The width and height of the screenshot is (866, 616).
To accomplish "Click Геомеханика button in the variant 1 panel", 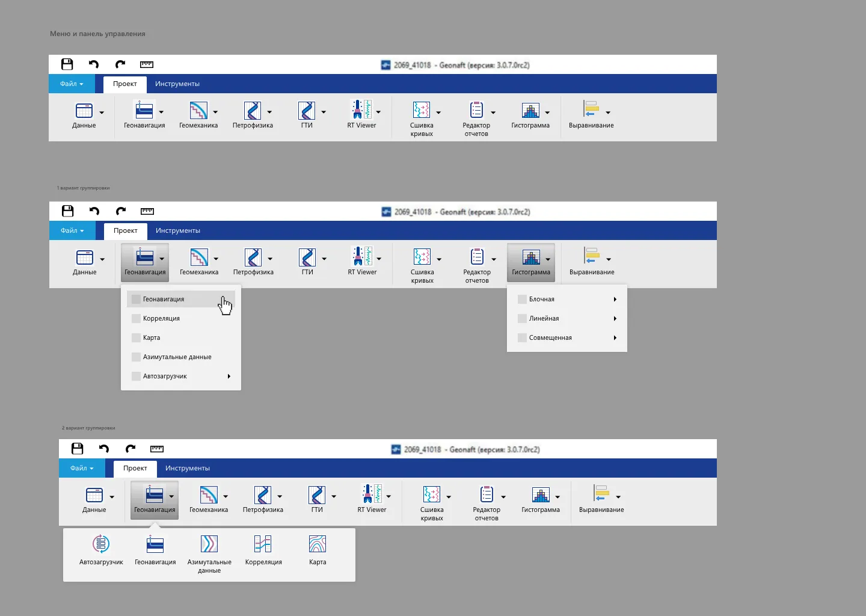I will pos(199,262).
